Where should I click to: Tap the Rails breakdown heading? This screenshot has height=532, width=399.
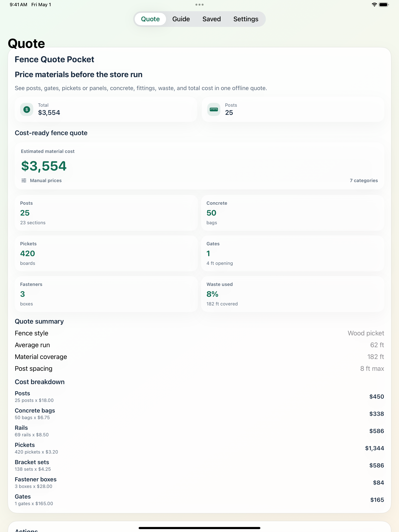[21, 428]
